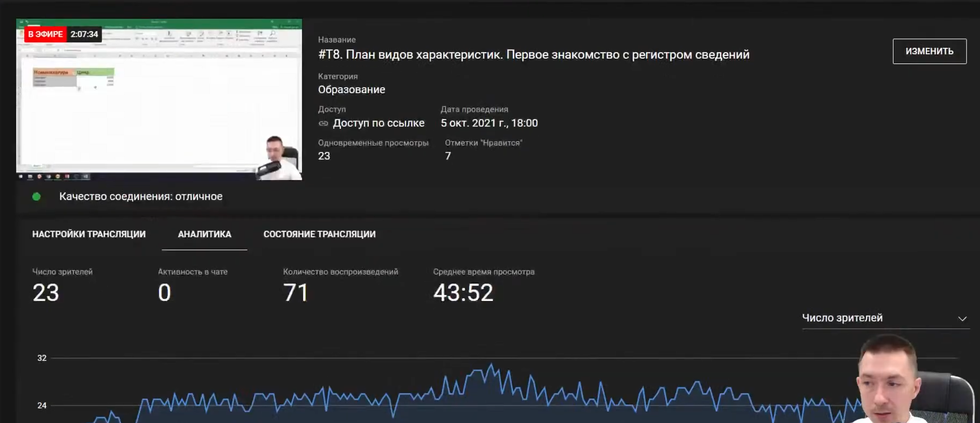Select the АНАЛИТИКА tab

point(204,234)
